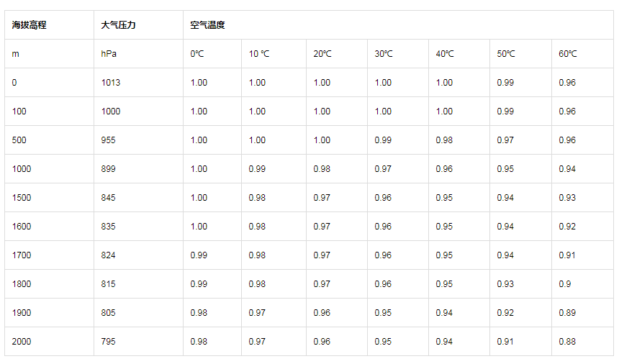Select the 955 pressure cell

pos(139,140)
